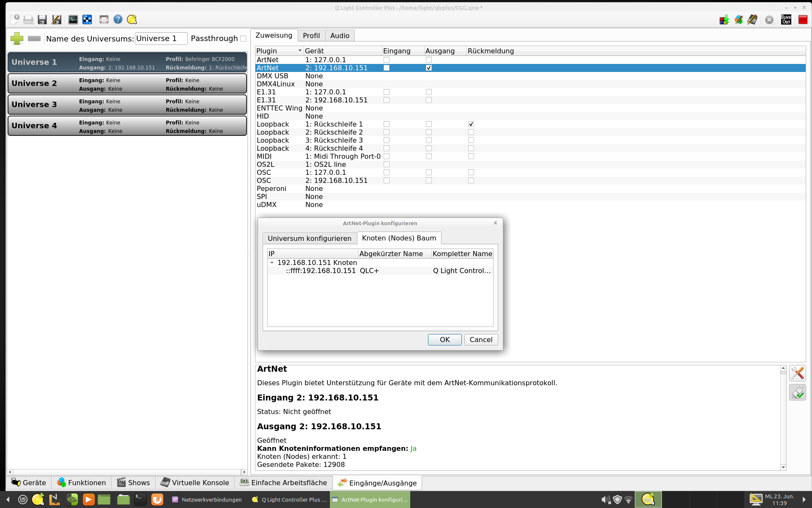812x508 pixels.
Task: Enable Eingang for OS2L line
Action: [387, 164]
